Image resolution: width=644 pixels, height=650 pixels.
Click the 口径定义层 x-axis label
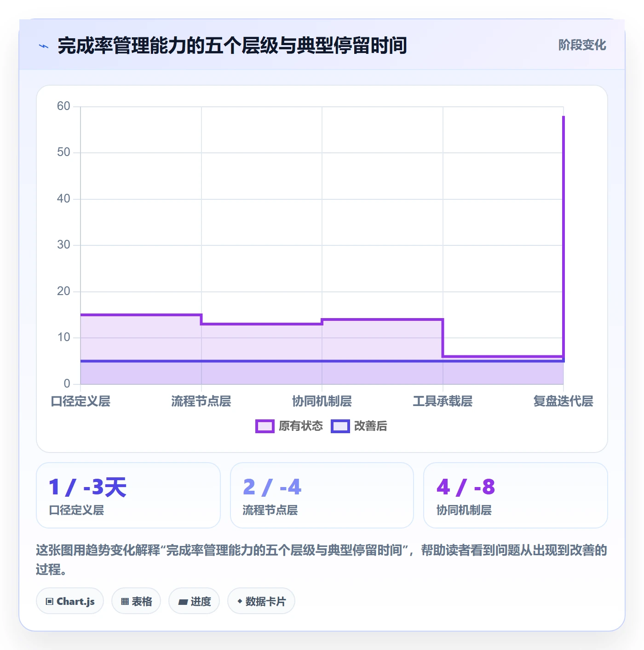point(80,401)
